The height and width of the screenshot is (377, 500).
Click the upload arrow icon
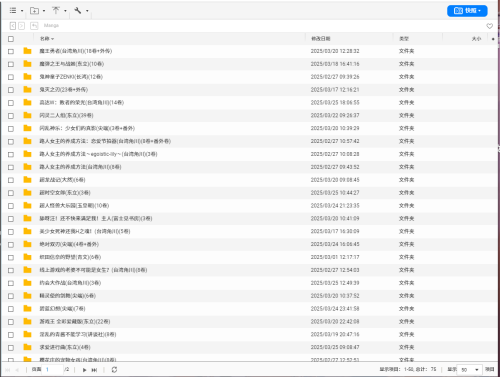(x=56, y=11)
